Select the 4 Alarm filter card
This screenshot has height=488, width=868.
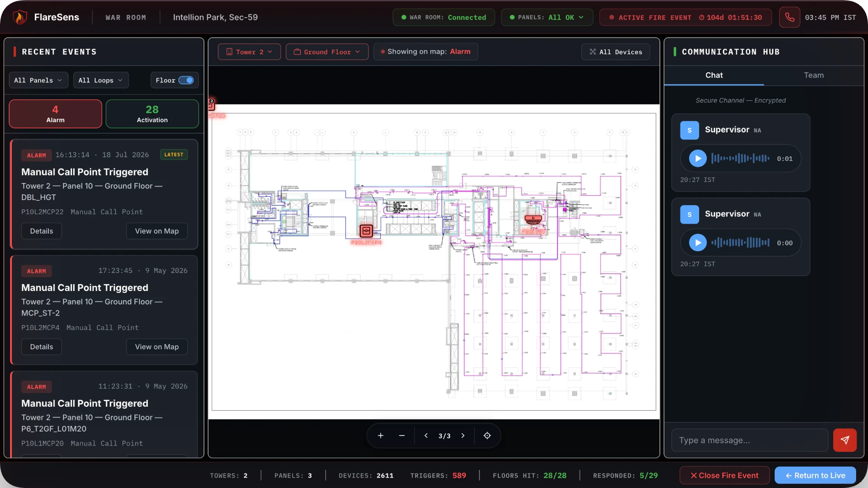coord(55,114)
